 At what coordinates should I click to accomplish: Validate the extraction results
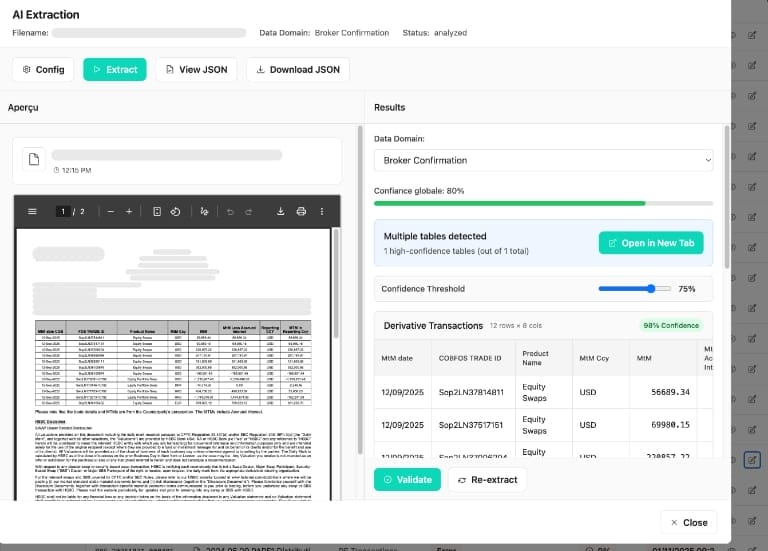click(408, 479)
